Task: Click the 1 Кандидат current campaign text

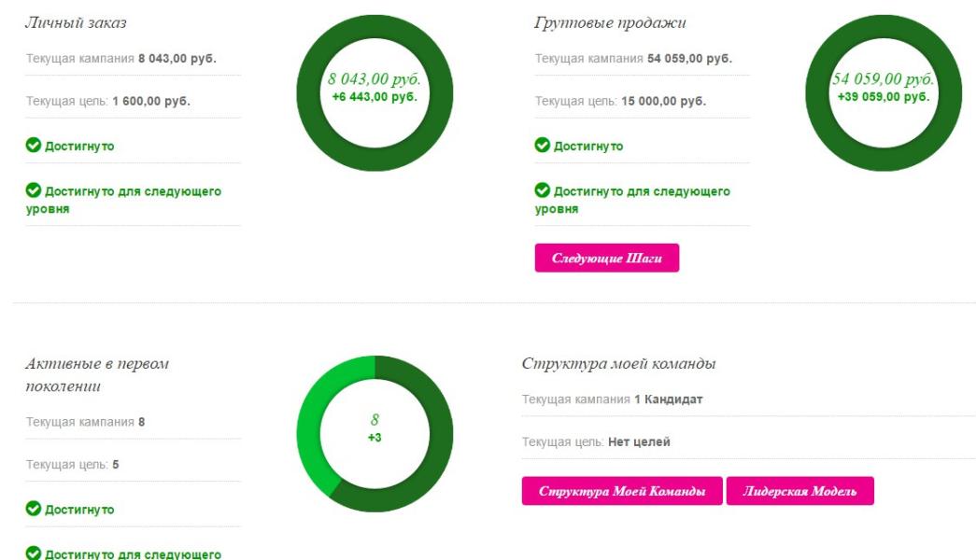Action: click(x=668, y=399)
